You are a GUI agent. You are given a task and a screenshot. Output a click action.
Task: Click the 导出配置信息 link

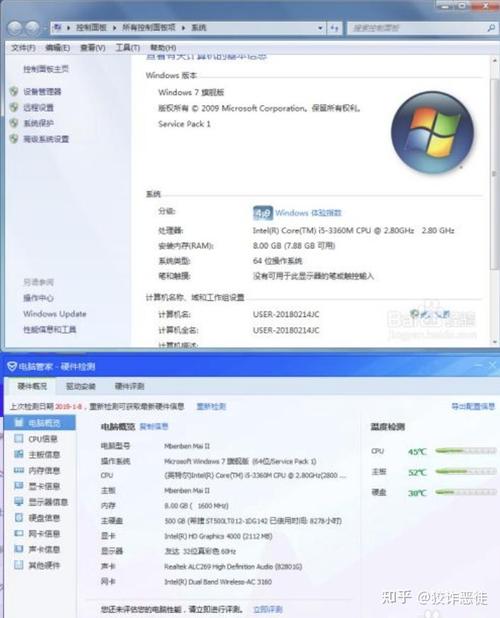473,406
